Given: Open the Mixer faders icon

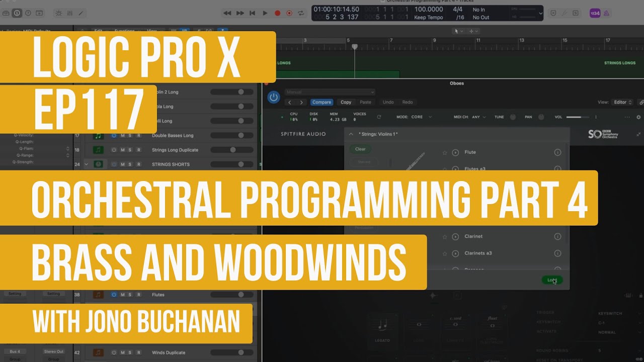Looking at the screenshot, I should coord(70,13).
